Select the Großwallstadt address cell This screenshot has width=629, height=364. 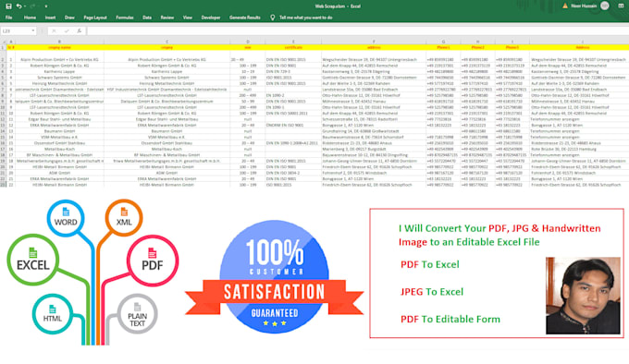tap(374, 131)
